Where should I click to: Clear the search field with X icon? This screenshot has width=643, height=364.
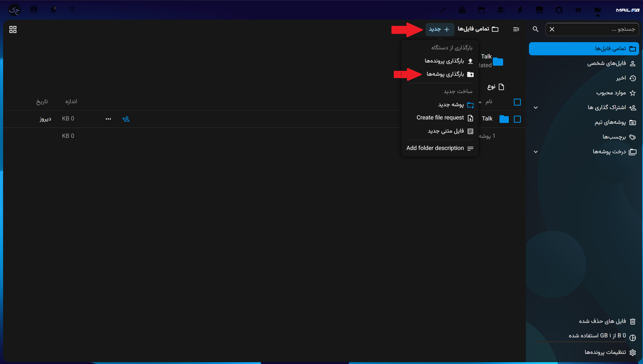pos(552,29)
